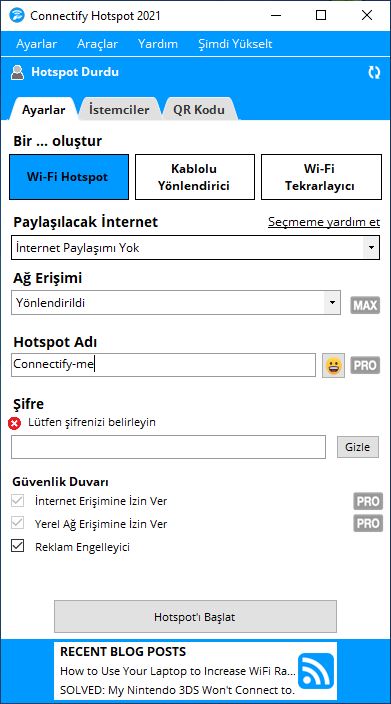
Task: Toggle Yerel Ağ Erişimine İzin Ver checkbox
Action: (x=18, y=523)
